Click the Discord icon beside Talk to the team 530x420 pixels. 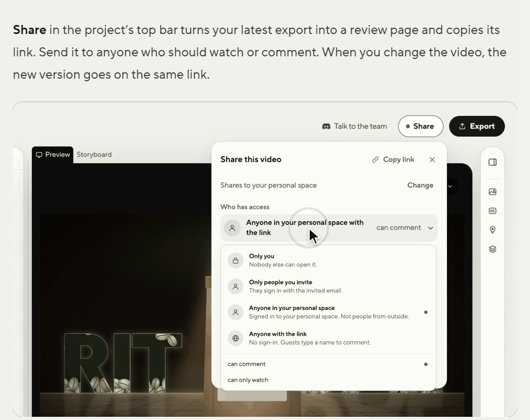(326, 127)
